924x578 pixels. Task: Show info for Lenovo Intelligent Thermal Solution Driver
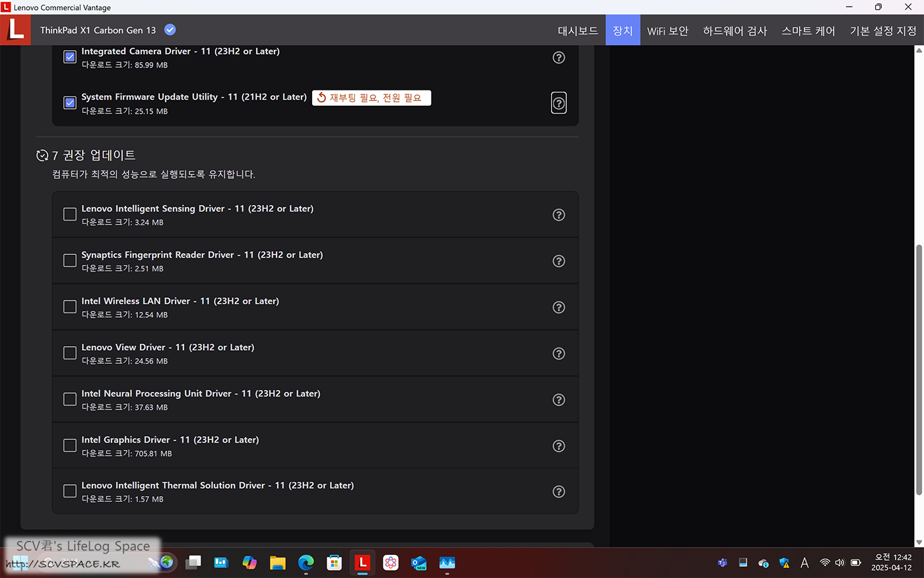click(x=558, y=491)
